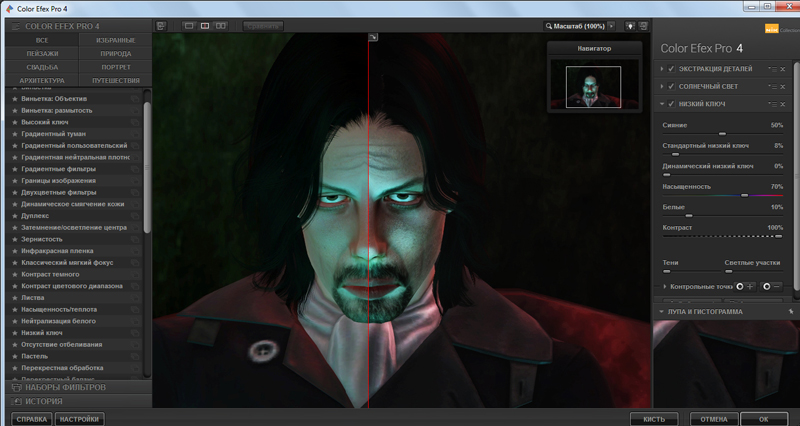The width and height of the screenshot is (800, 426).
Task: Expand the Солнечный свет filter
Action: [662, 87]
